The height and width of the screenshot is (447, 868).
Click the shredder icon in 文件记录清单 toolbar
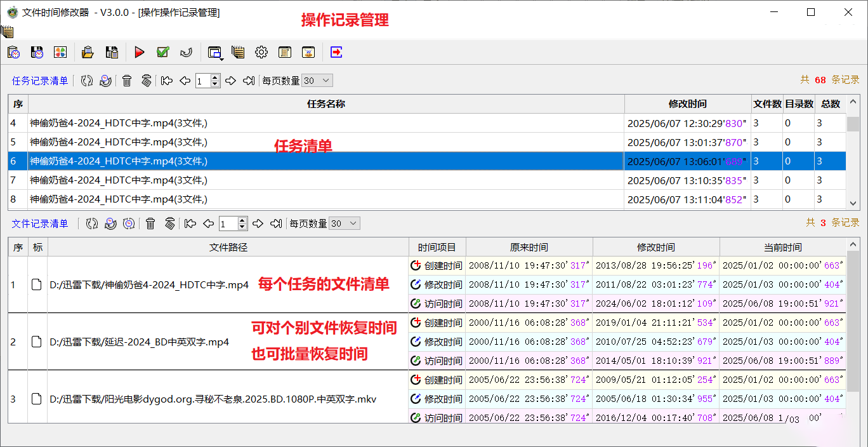[x=169, y=223]
